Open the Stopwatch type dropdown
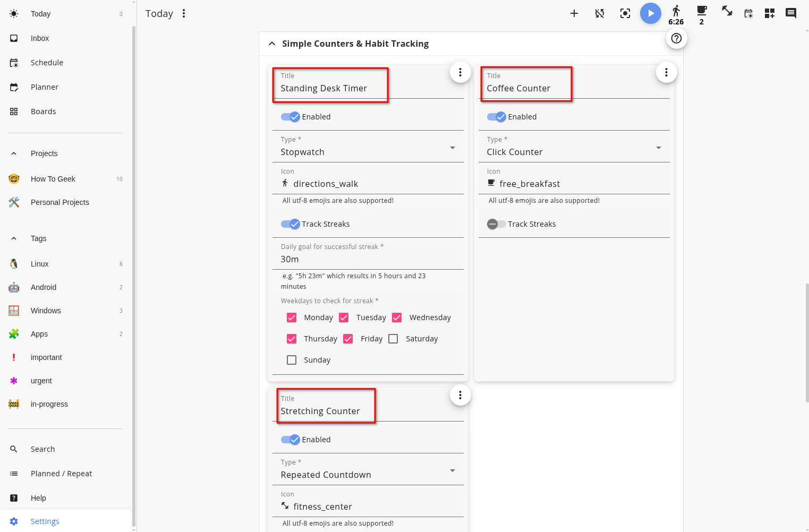The width and height of the screenshot is (809, 532). click(x=368, y=147)
